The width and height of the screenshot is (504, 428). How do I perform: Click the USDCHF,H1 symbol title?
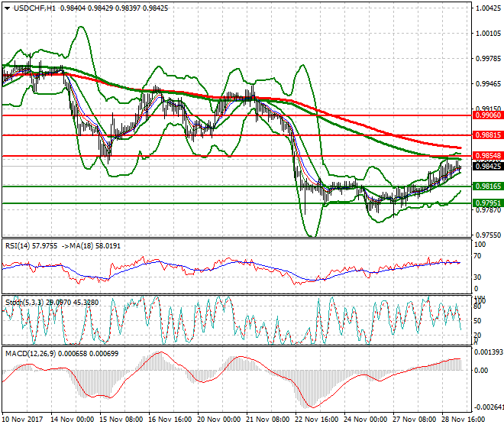point(32,7)
